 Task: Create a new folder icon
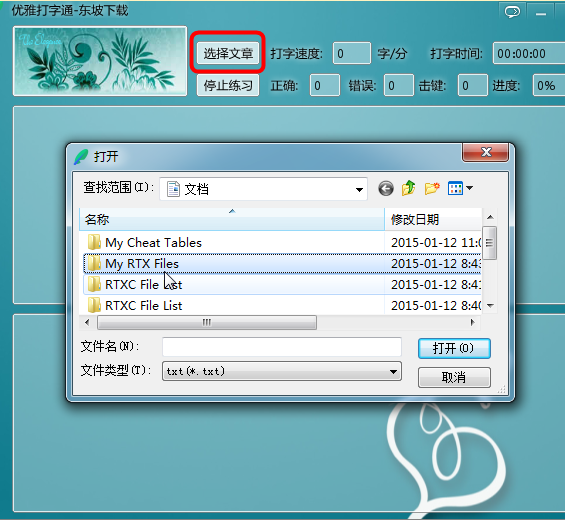pyautogui.click(x=432, y=188)
